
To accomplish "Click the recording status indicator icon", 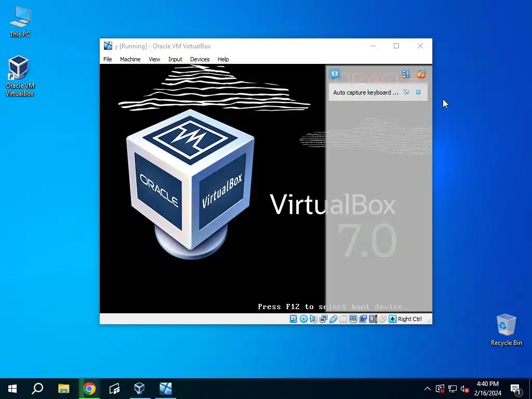I will click(363, 319).
